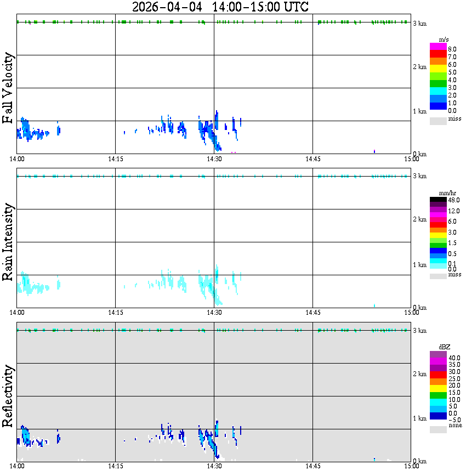Click the "2 km" height label beside the Fall Velocity plot
This screenshot has width=466, height=476.
point(419,67)
